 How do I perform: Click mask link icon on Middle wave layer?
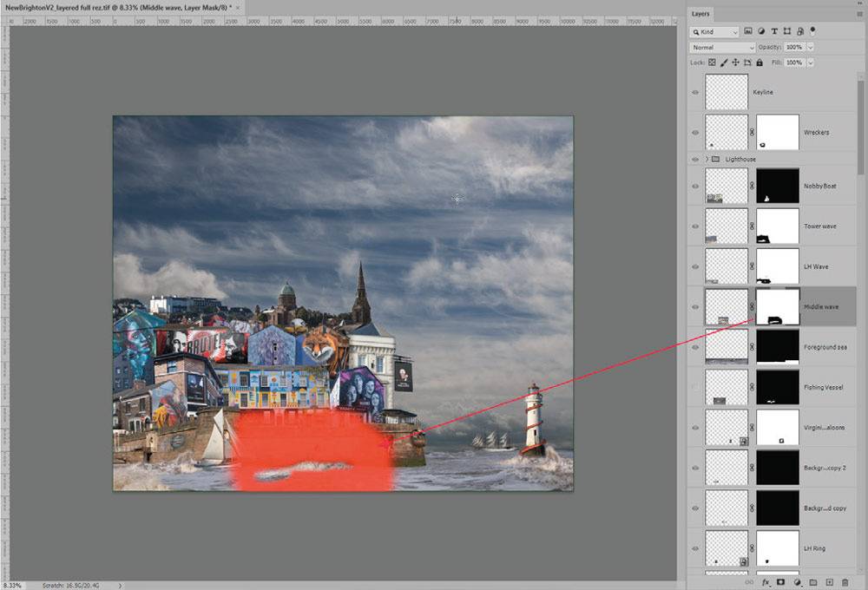click(752, 306)
